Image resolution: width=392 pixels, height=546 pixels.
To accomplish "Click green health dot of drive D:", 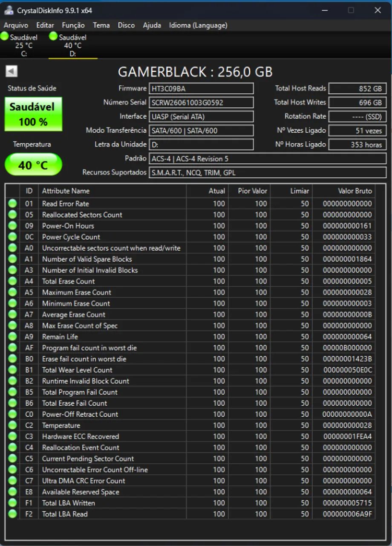I will coord(53,37).
